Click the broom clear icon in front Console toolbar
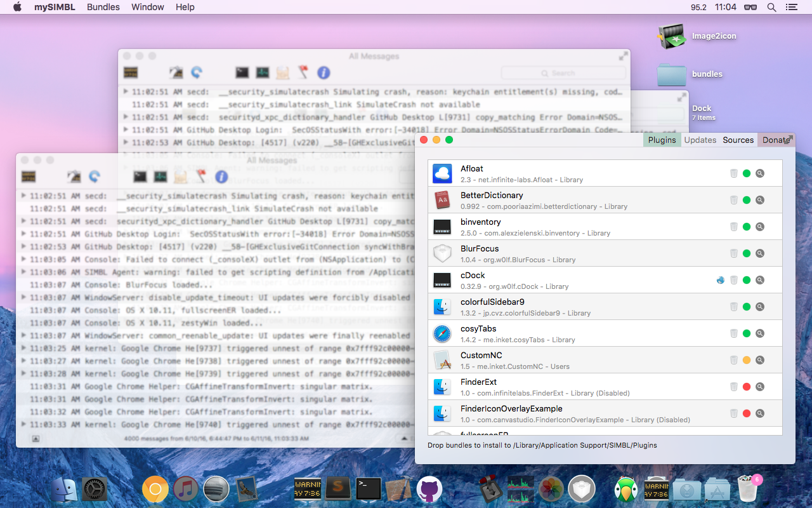This screenshot has width=812, height=508. click(x=74, y=177)
